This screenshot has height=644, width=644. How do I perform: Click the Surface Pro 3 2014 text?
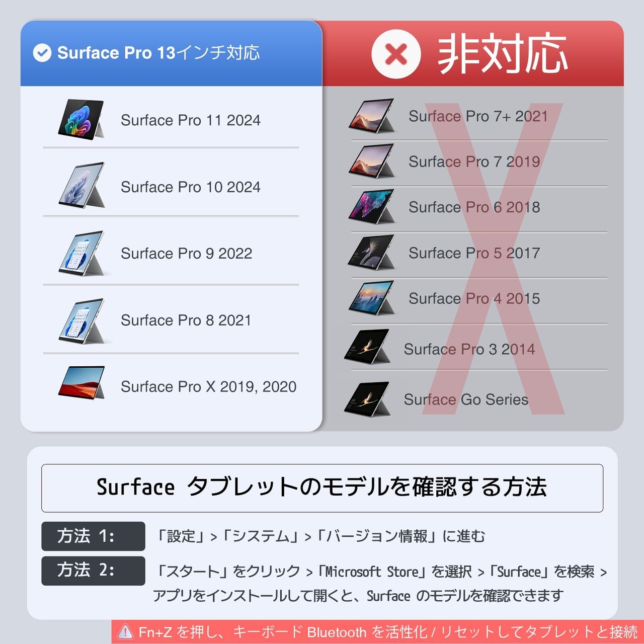[x=469, y=349]
